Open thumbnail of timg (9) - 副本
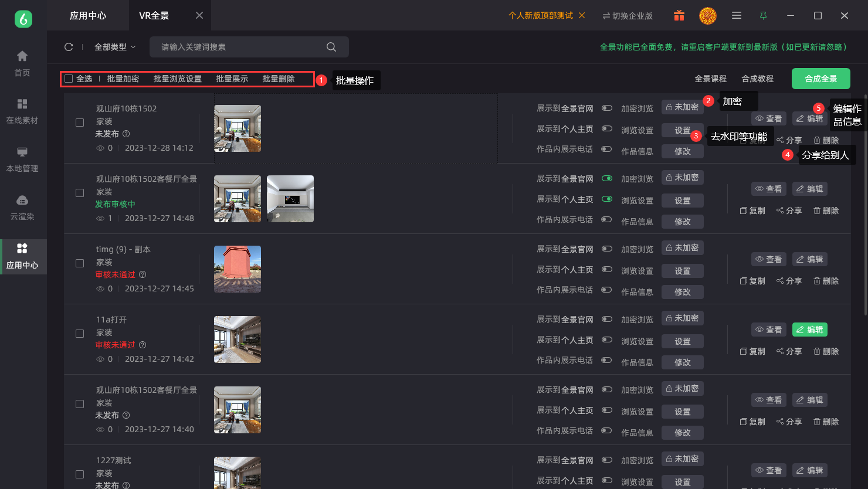 pyautogui.click(x=238, y=269)
